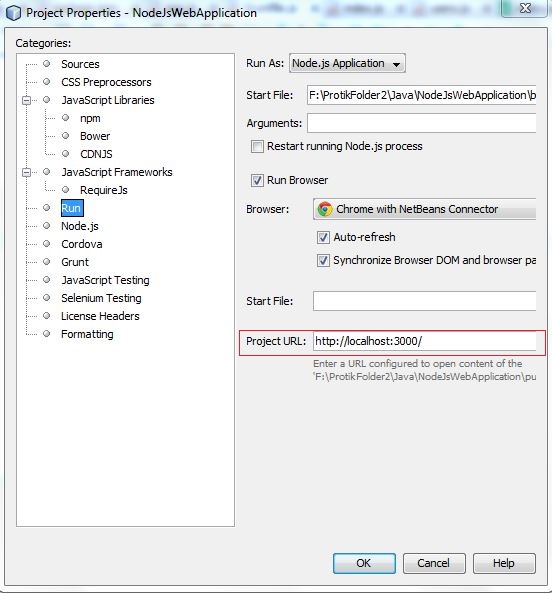Click the Cancel button

pos(434,564)
